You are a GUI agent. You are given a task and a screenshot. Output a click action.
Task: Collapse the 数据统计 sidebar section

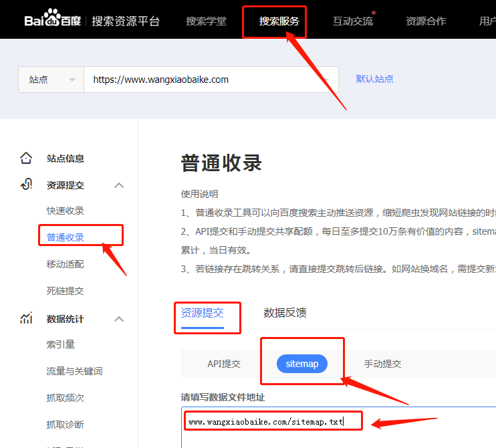pyautogui.click(x=119, y=319)
